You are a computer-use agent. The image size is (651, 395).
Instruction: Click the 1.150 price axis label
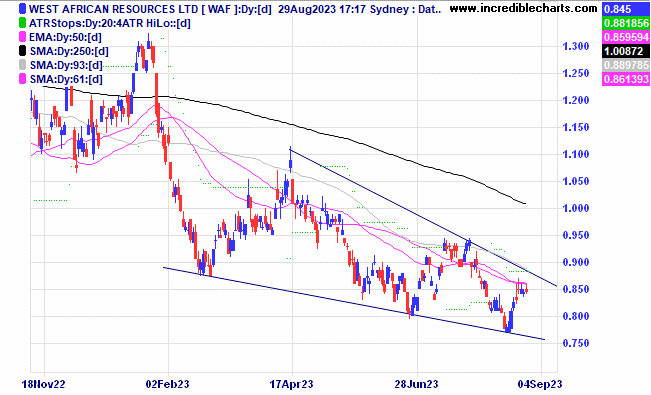click(x=575, y=127)
